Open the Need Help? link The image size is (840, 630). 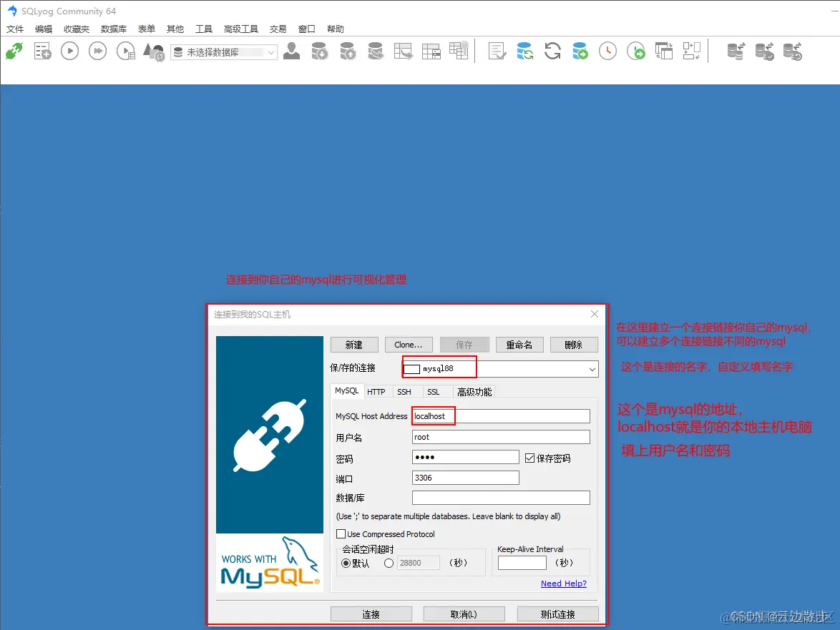click(x=564, y=584)
